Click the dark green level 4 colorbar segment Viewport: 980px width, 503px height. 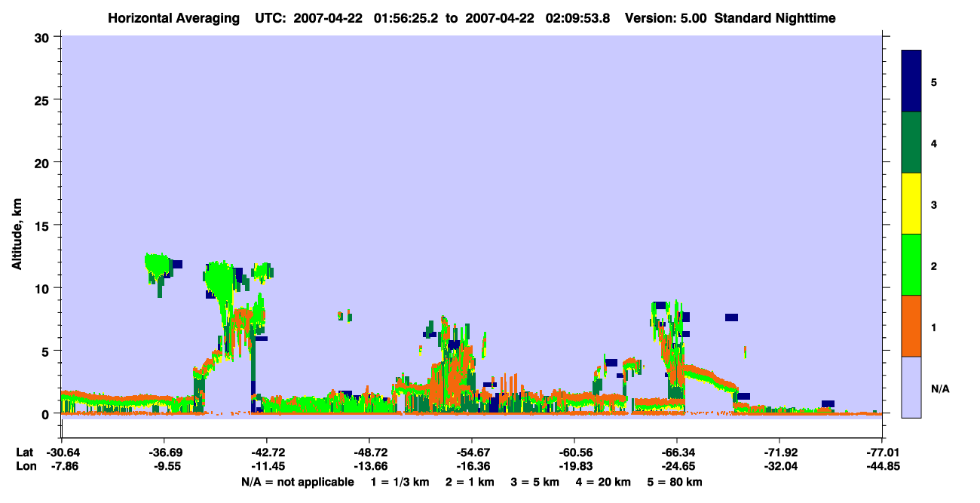[911, 143]
